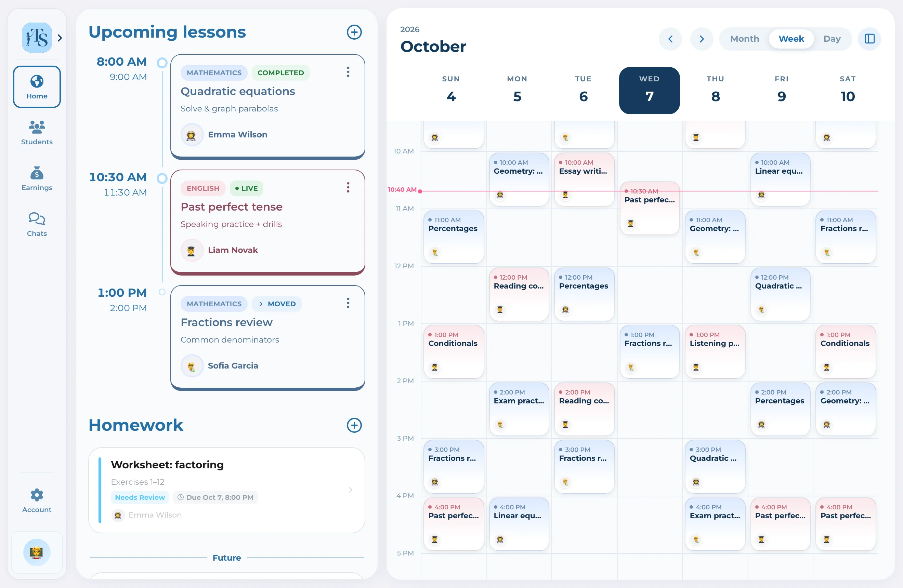903x588 pixels.
Task: Click the user avatar at sidebar bottom
Action: coord(37,552)
